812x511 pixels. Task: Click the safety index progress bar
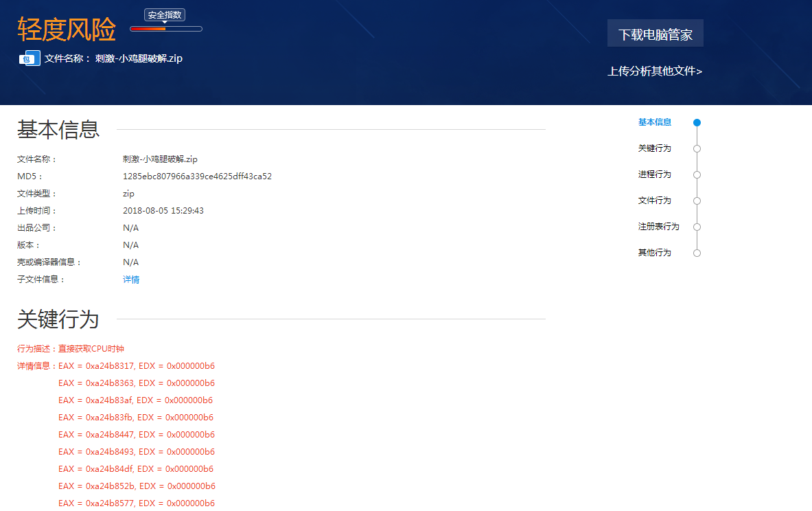(165, 29)
